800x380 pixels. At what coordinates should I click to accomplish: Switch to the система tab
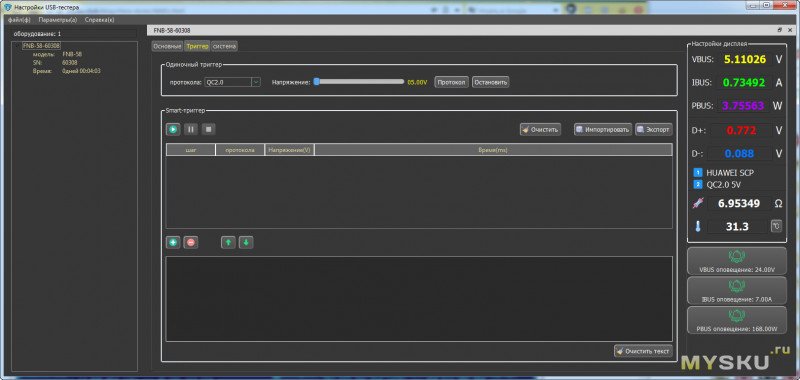click(224, 46)
